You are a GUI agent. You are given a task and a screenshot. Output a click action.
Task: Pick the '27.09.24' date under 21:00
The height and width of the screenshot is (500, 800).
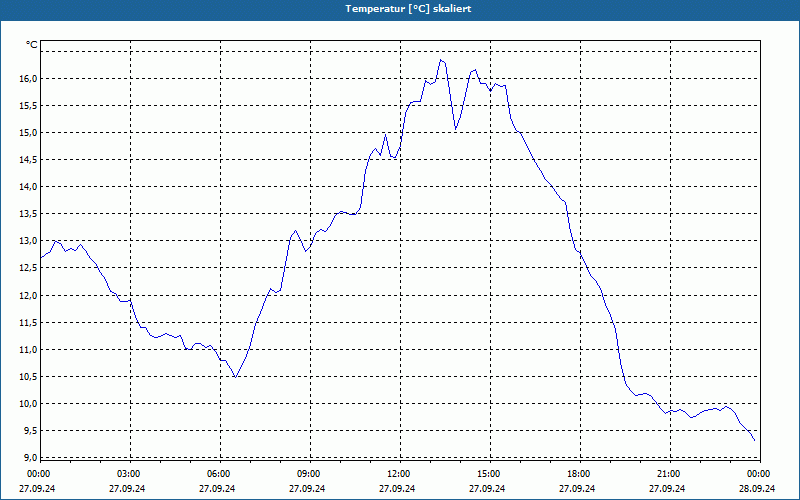(x=667, y=488)
